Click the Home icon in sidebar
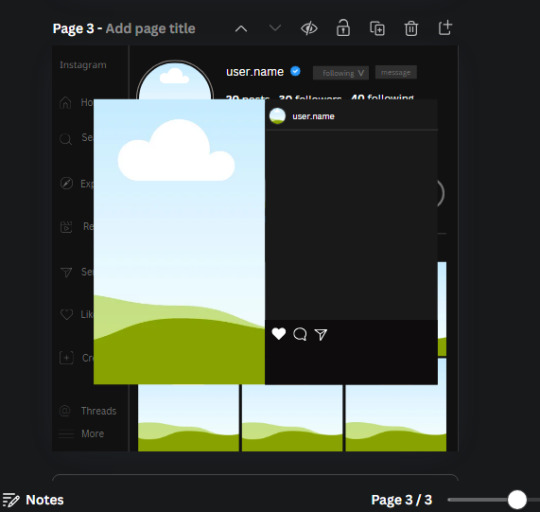 [65, 103]
